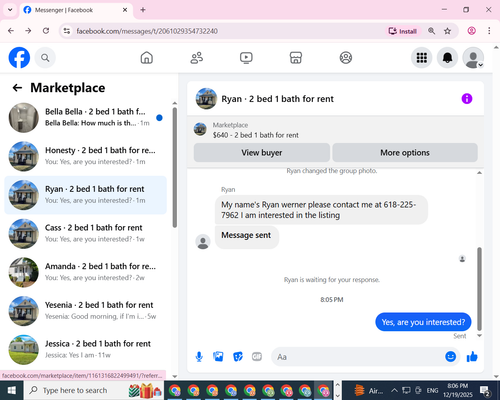Click Bella Bella's listing thumbnail
500x400 pixels.
(24, 118)
